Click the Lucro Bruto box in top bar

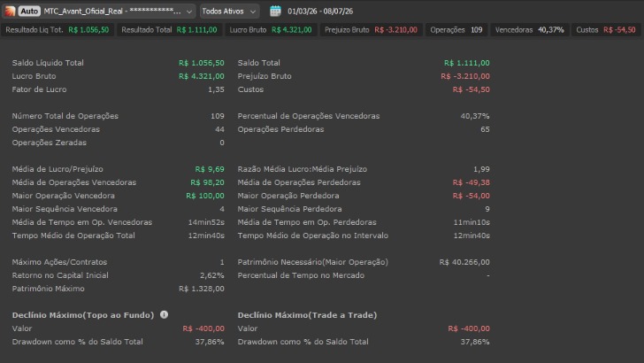point(271,29)
